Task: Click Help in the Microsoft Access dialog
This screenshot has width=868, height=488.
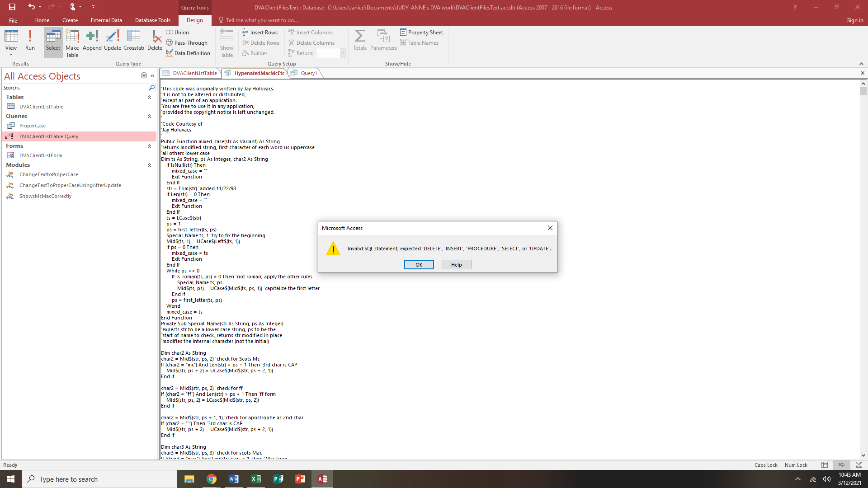Action: [456, 265]
